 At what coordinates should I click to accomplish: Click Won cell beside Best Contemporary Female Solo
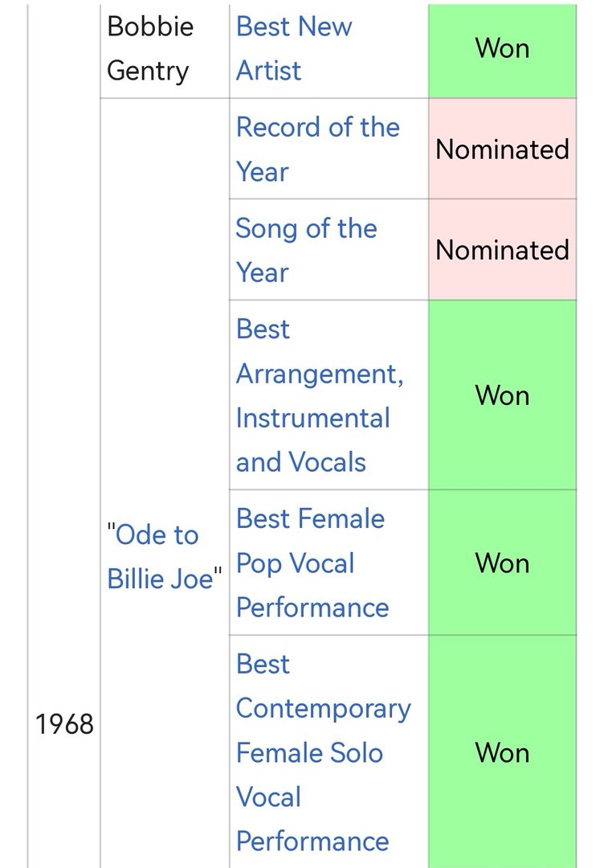(502, 752)
